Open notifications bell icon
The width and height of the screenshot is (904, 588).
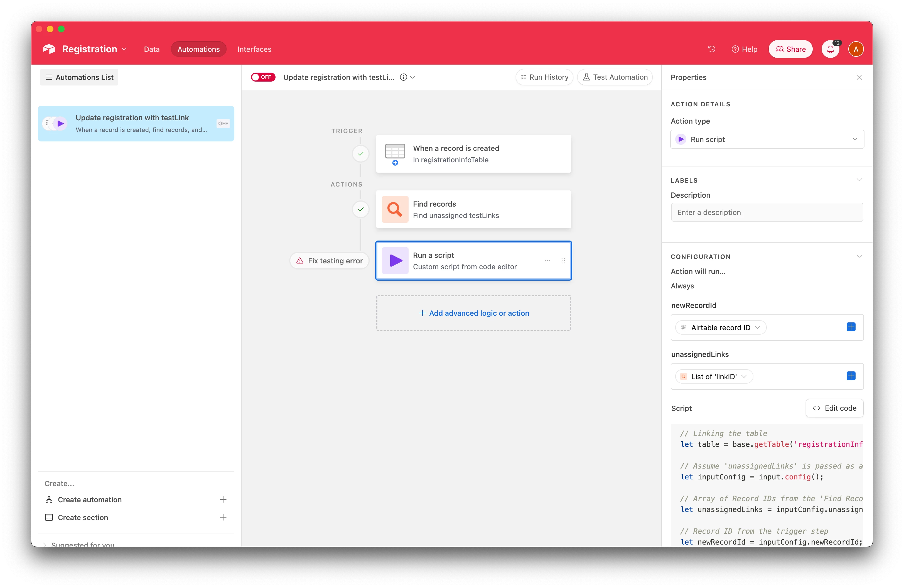830,49
